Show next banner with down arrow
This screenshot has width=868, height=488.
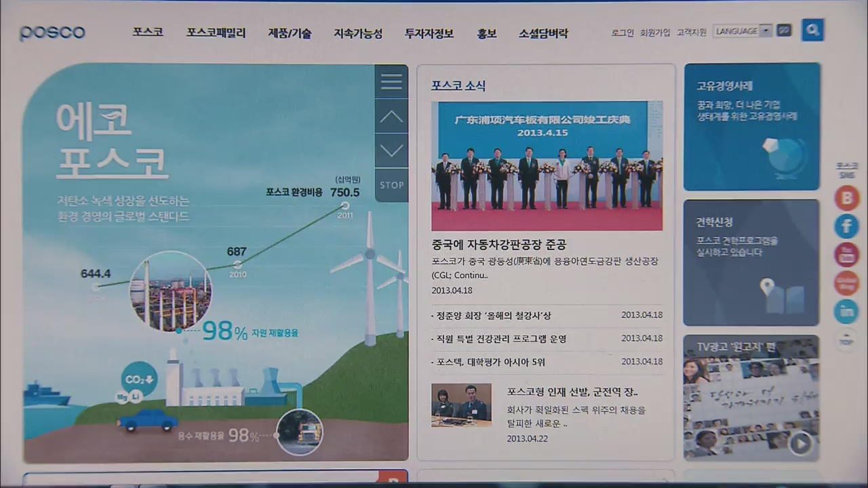click(x=391, y=150)
